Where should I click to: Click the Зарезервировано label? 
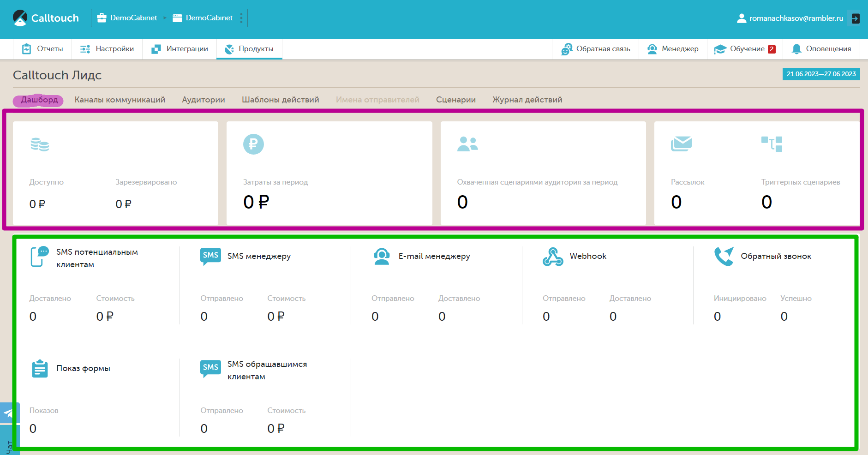(146, 182)
